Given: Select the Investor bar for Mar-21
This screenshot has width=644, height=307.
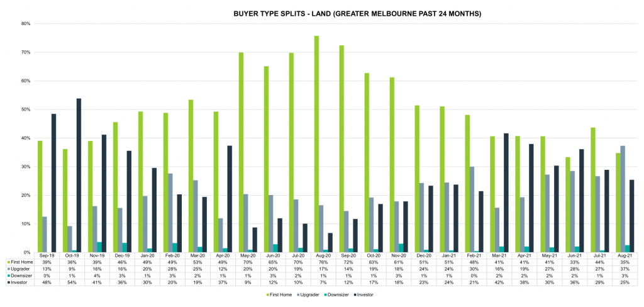Looking at the screenshot, I should (506, 193).
